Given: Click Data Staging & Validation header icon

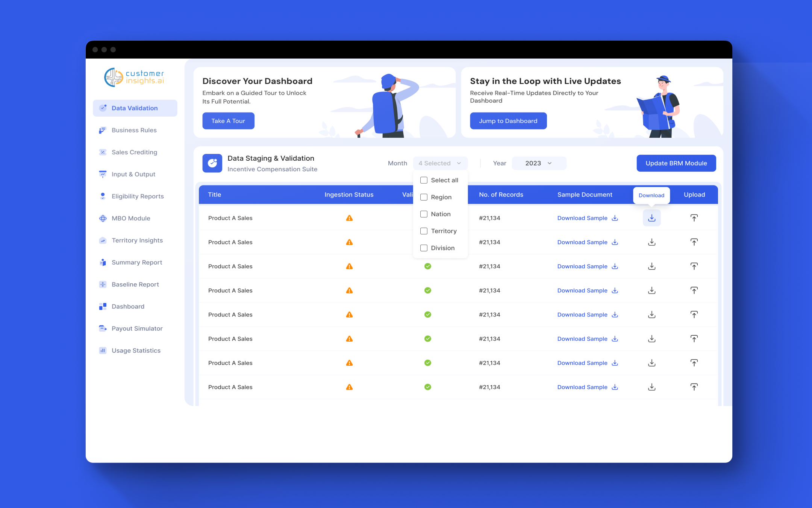Looking at the screenshot, I should [212, 163].
